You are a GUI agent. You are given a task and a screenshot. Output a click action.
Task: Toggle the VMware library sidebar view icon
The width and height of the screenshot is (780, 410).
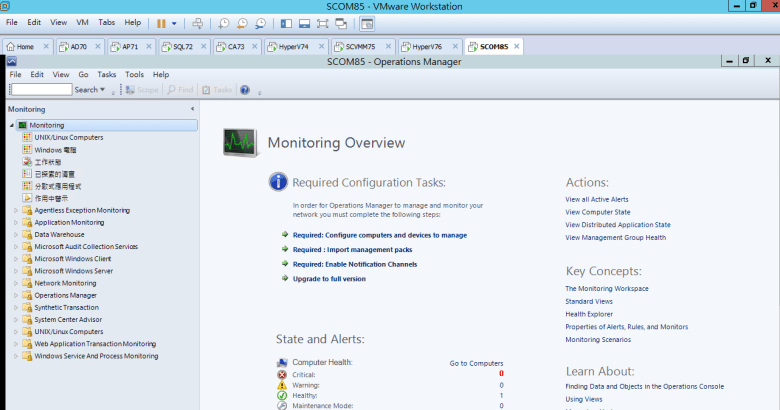pos(287,22)
